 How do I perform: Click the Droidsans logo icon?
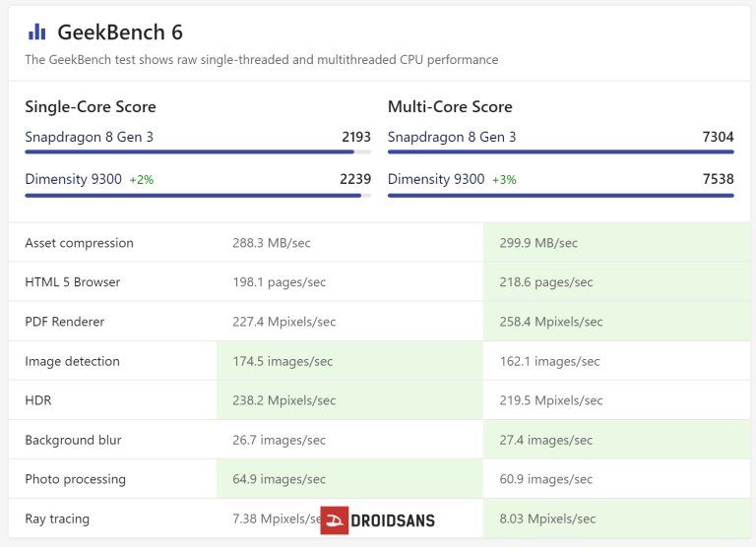coord(335,520)
